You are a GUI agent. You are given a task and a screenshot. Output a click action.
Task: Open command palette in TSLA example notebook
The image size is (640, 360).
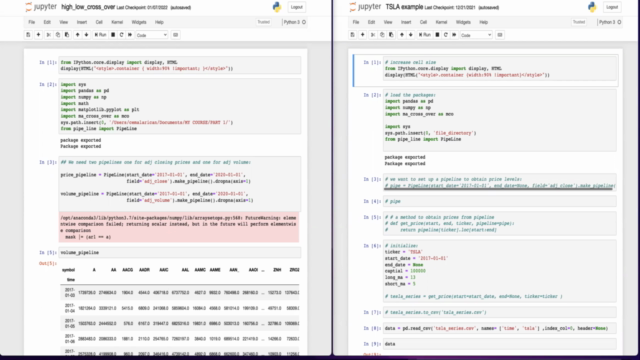coord(500,35)
